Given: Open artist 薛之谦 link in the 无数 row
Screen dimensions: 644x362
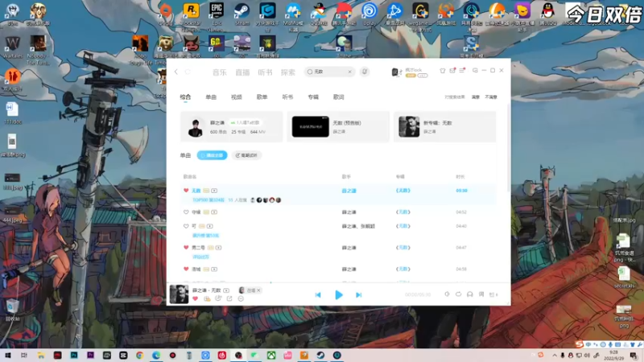Looking at the screenshot, I should click(349, 191).
